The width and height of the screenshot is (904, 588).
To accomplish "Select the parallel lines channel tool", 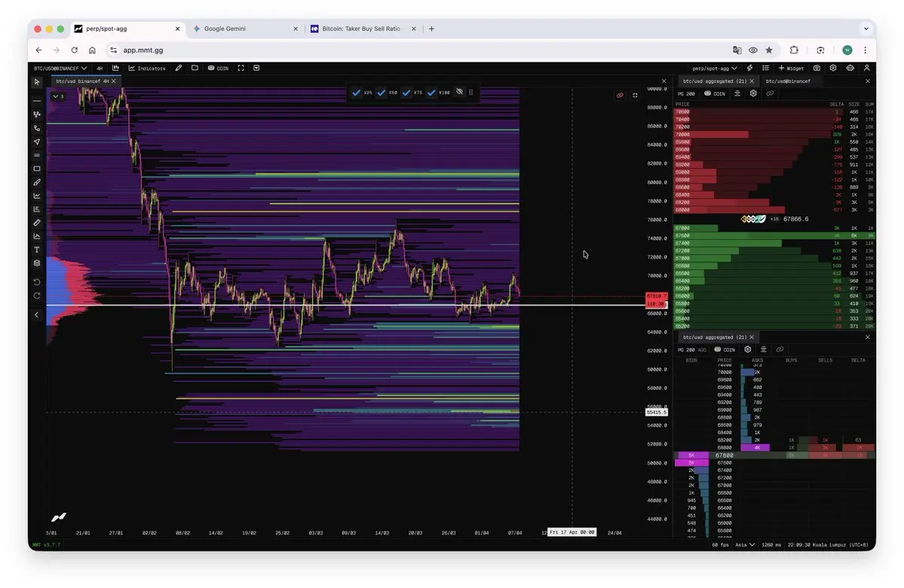I will (x=37, y=155).
